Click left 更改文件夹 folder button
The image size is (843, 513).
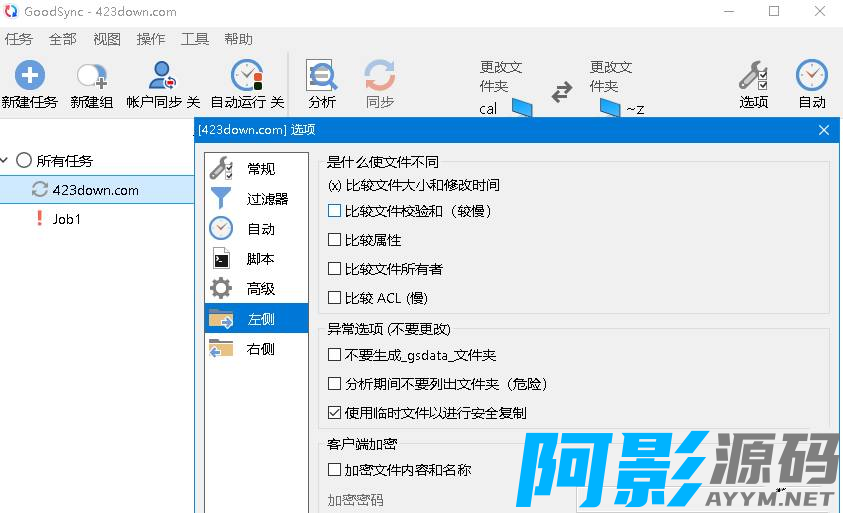point(501,76)
